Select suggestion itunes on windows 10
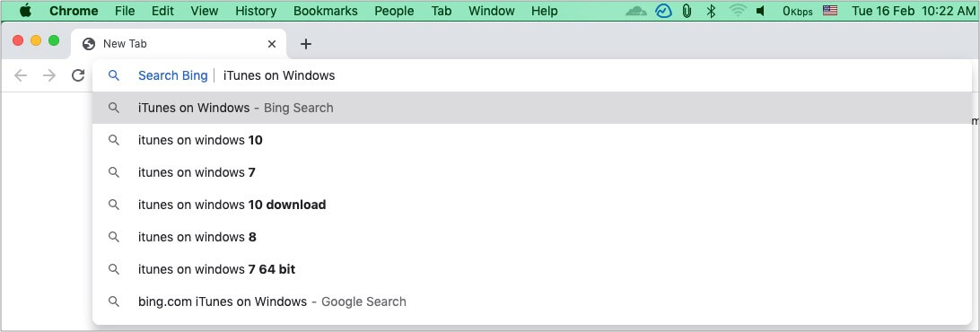 pos(532,140)
